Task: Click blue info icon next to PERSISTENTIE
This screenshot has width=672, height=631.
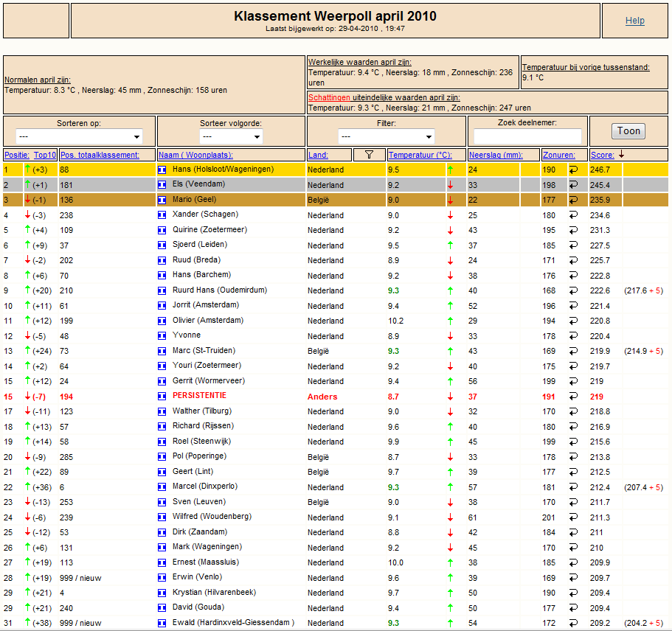Action: click(162, 397)
